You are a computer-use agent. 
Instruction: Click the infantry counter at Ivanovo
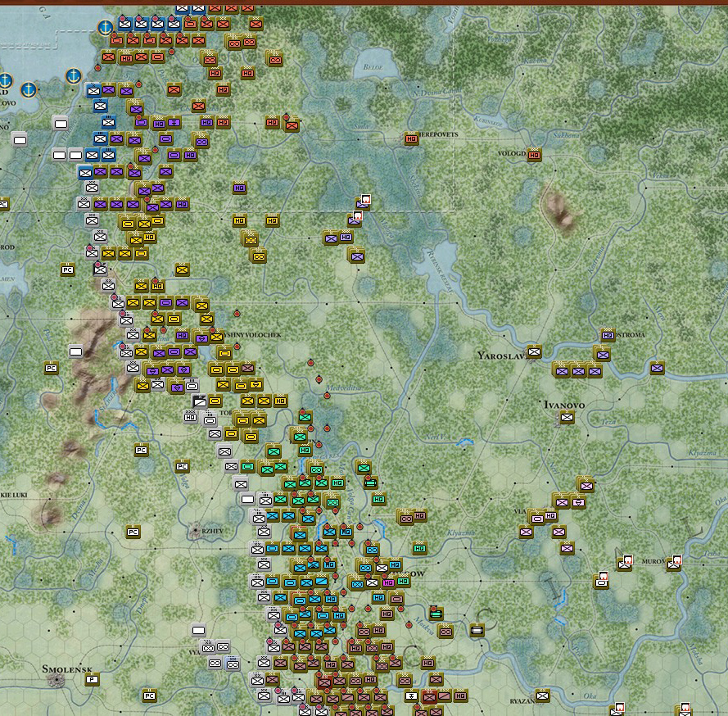point(567,417)
